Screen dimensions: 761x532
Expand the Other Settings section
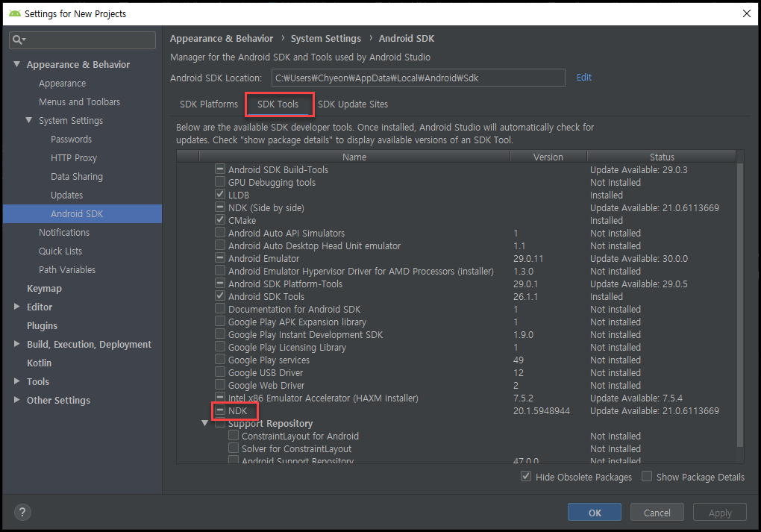pyautogui.click(x=16, y=399)
